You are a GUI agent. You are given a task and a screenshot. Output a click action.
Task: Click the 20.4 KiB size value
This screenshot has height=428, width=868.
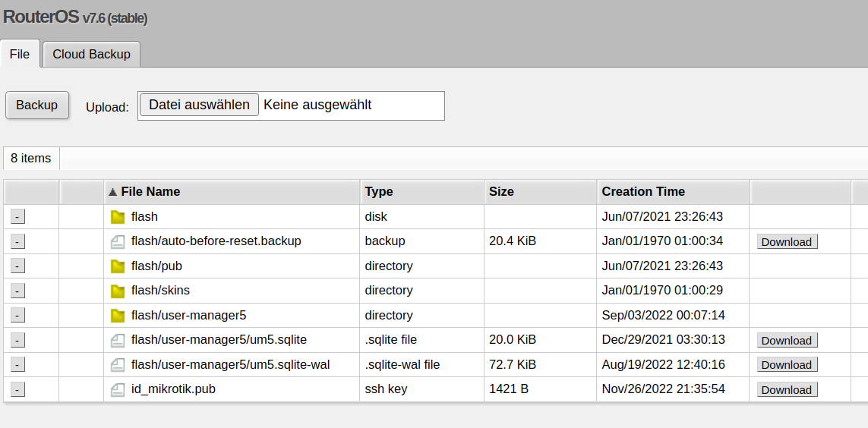(x=513, y=241)
